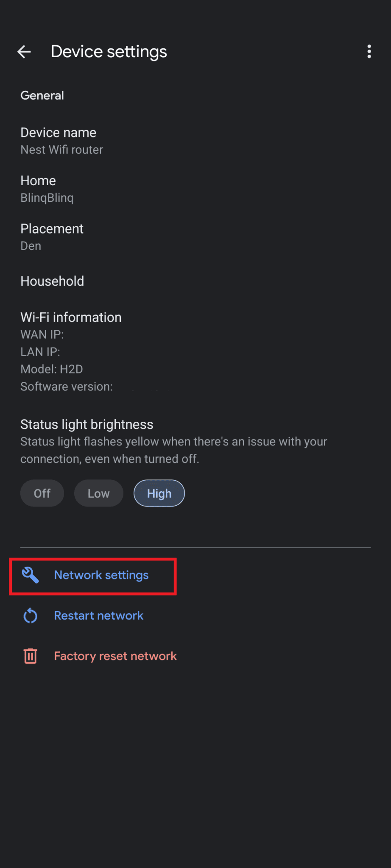Open the Placement setting labeled Den
The height and width of the screenshot is (868, 391).
[52, 236]
